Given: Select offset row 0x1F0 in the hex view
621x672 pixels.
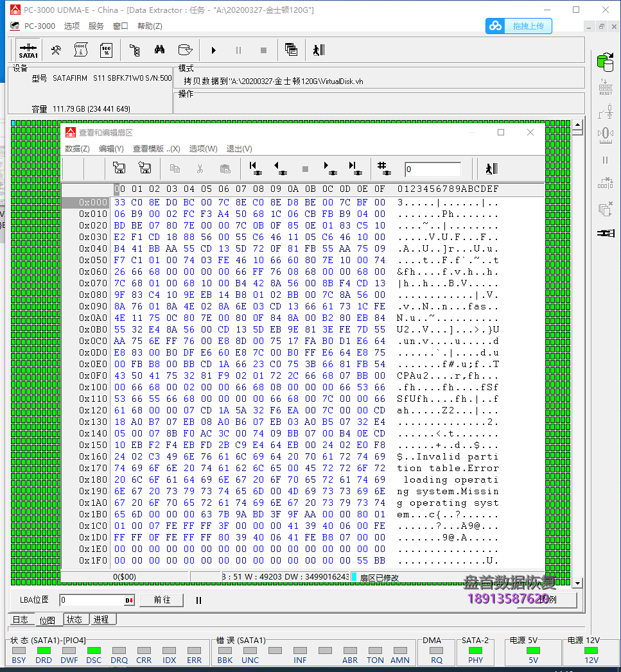Looking at the screenshot, I should coord(92,560).
